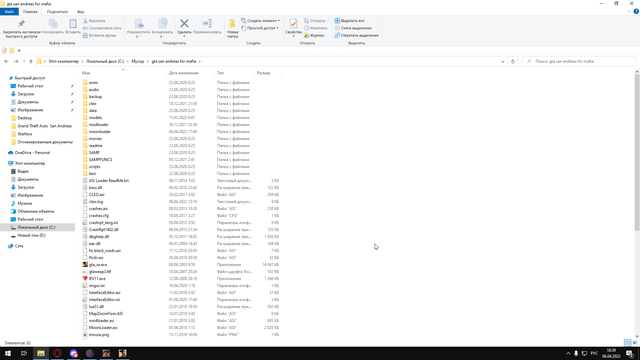The image size is (640, 360).
Task: Open the blue Файл tab
Action: [x=9, y=11]
